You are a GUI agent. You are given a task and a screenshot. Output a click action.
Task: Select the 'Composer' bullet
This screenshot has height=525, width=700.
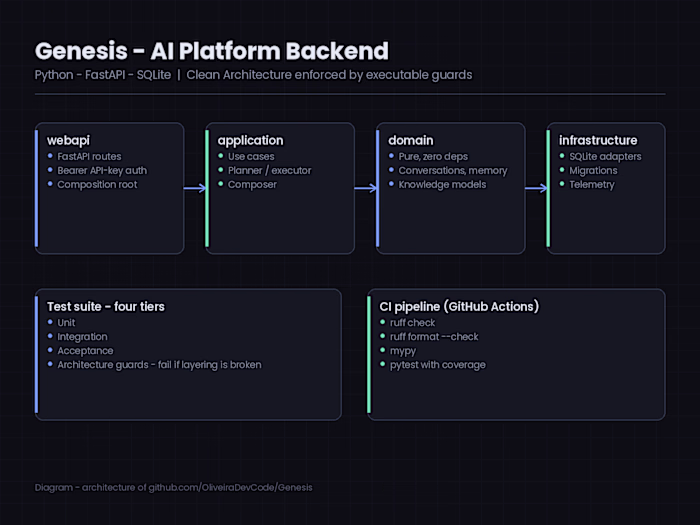[252, 184]
